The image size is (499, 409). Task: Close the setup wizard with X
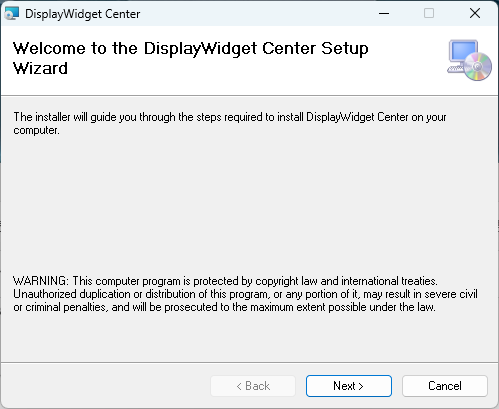[x=475, y=13]
